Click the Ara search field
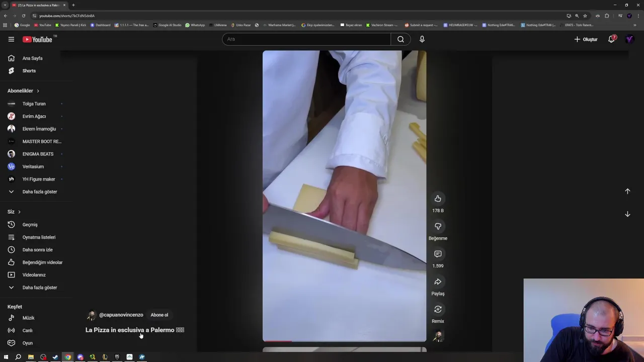 coord(306,39)
